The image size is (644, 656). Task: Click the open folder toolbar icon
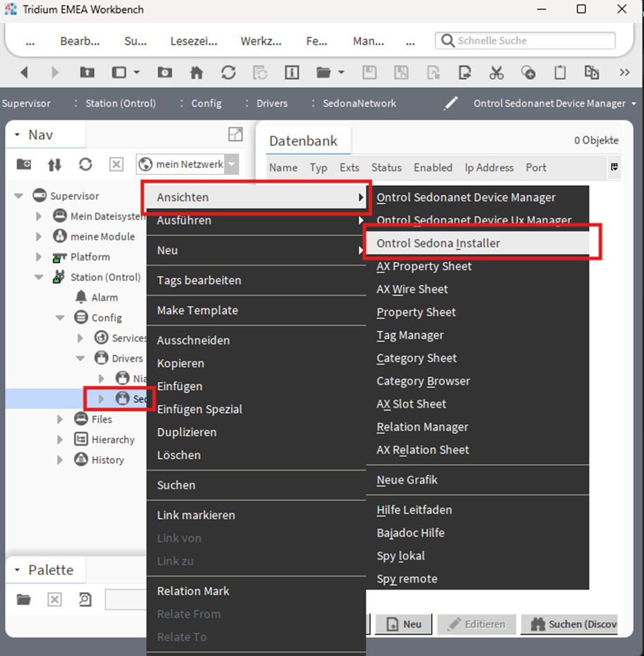tap(323, 73)
